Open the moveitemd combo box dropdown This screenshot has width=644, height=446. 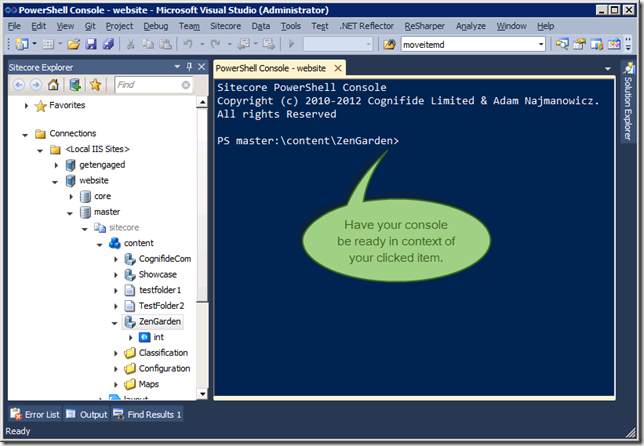pyautogui.click(x=540, y=44)
